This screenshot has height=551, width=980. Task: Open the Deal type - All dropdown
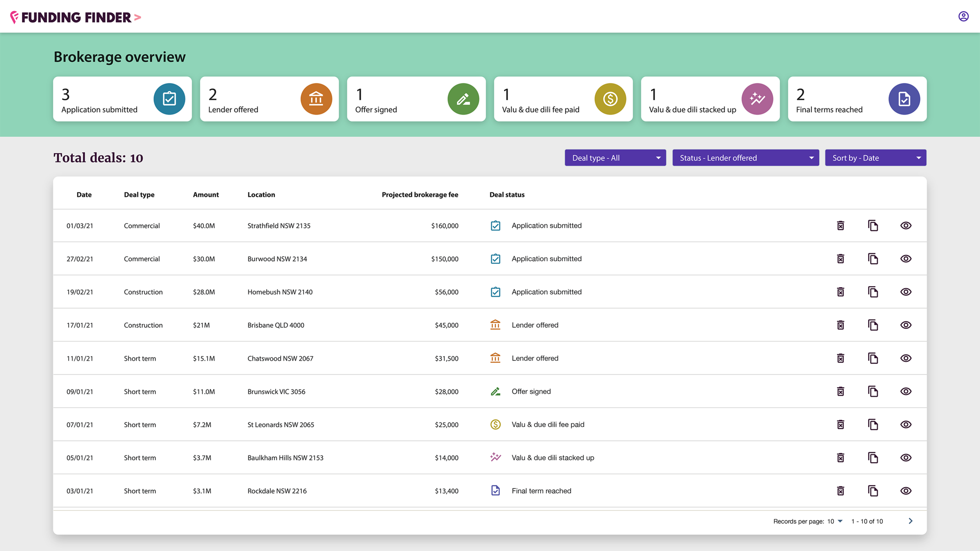(615, 158)
